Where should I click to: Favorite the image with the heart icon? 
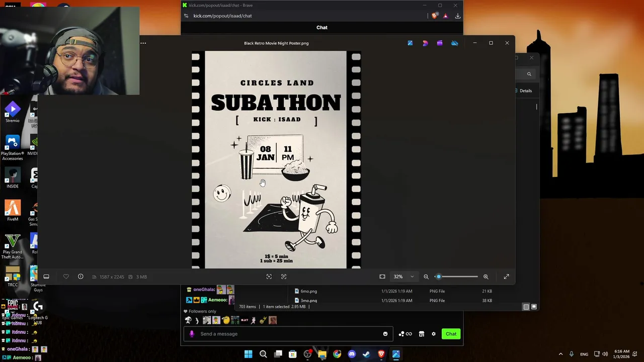[x=66, y=277]
